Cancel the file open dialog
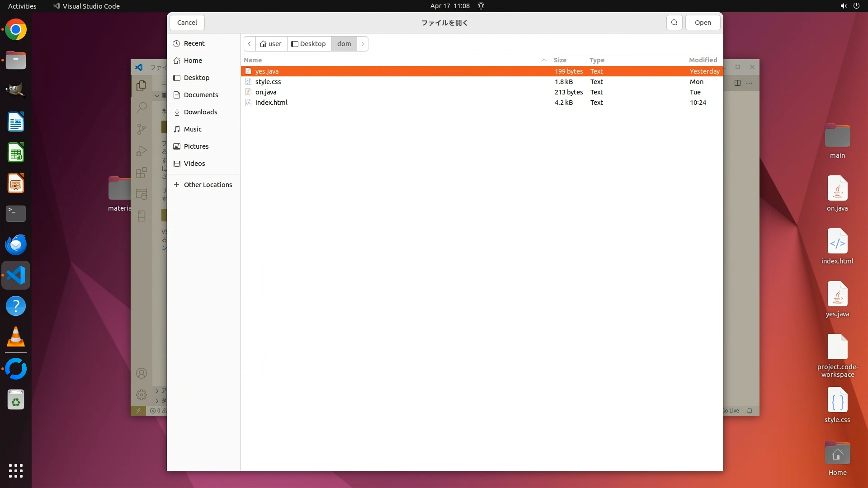Screen dimensions: 868x488 tap(187, 23)
